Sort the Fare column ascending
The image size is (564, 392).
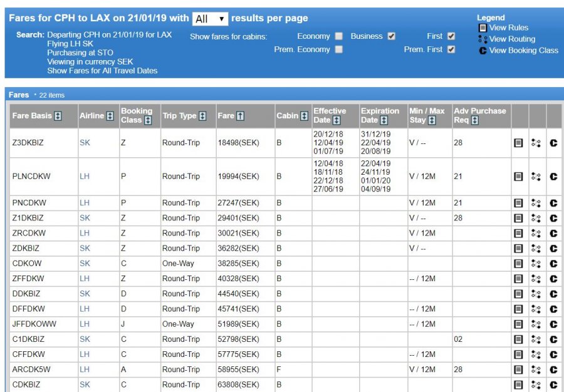[x=241, y=116]
